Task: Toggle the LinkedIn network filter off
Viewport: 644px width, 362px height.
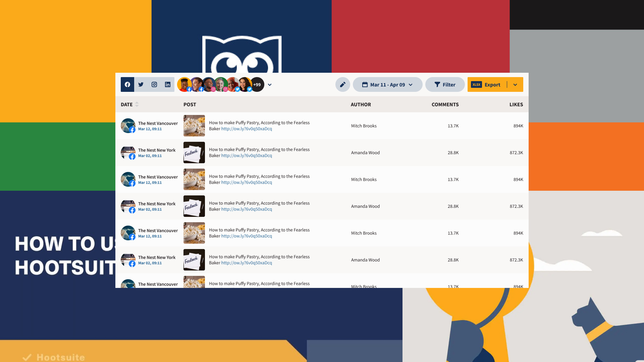Action: [x=168, y=84]
